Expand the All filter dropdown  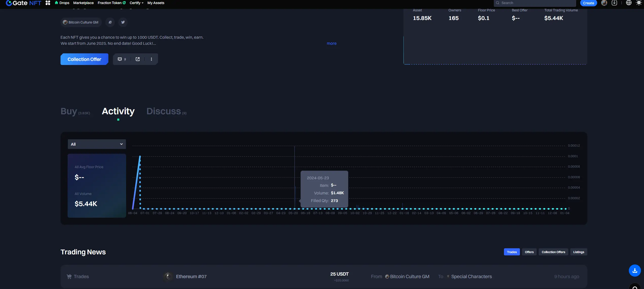click(97, 144)
